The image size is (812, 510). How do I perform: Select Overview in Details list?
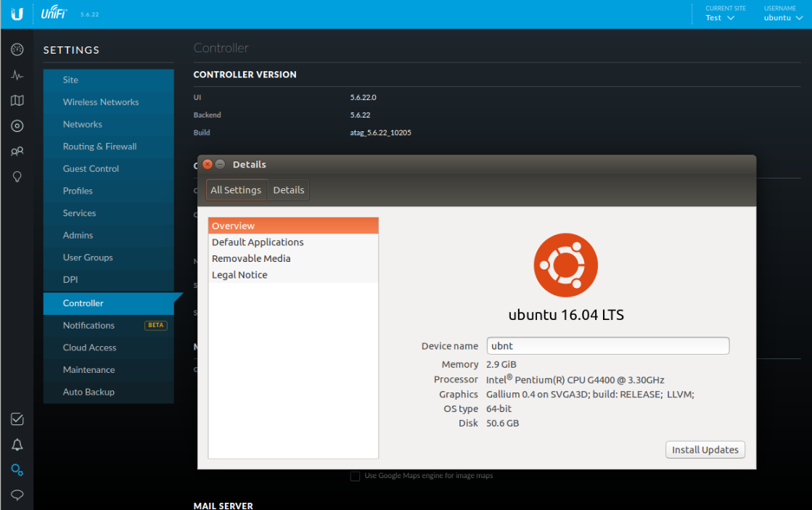coord(293,226)
